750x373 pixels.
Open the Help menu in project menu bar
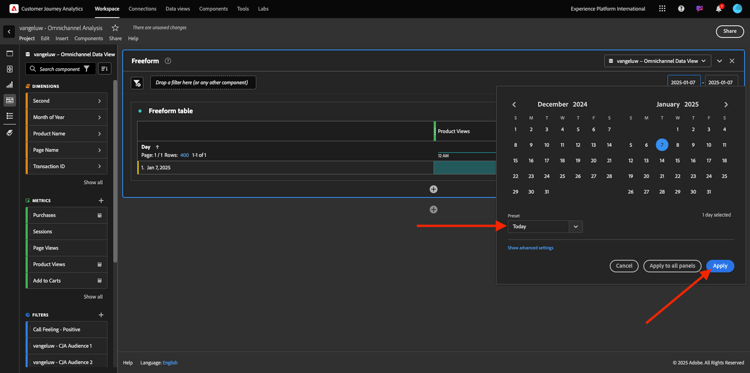tap(133, 38)
